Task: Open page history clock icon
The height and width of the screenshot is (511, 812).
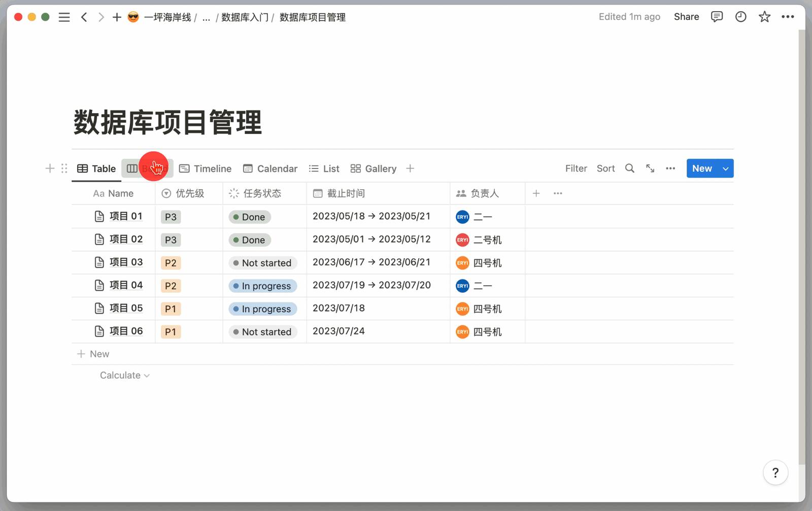Action: click(x=740, y=17)
